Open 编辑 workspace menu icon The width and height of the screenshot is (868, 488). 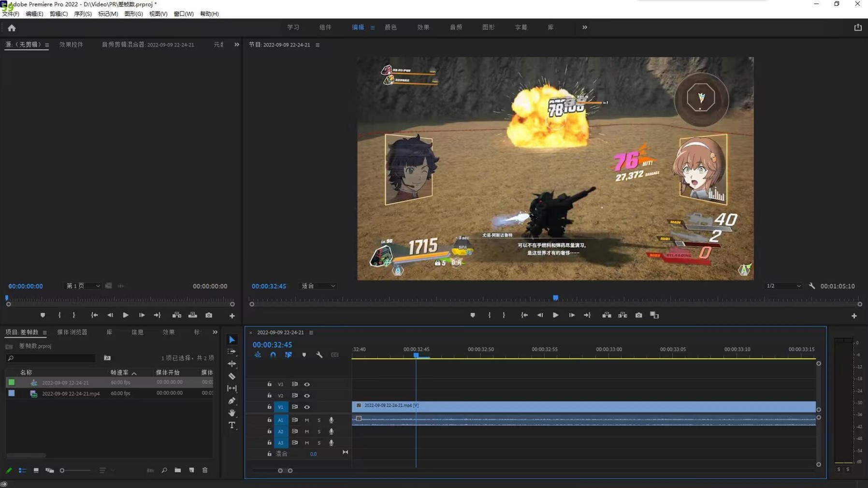tap(373, 28)
